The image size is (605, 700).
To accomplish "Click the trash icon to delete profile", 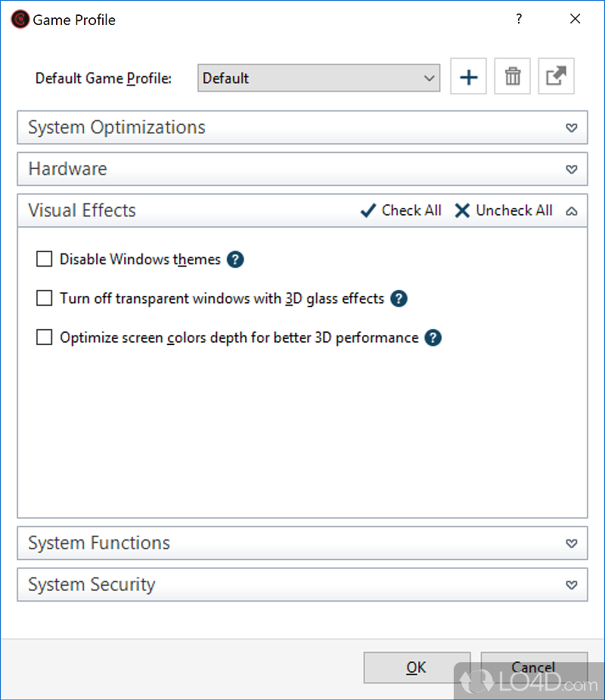I will [513, 77].
